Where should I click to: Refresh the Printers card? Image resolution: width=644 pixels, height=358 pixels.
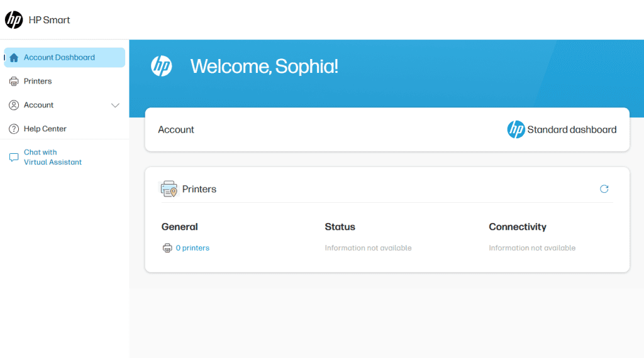(x=604, y=188)
